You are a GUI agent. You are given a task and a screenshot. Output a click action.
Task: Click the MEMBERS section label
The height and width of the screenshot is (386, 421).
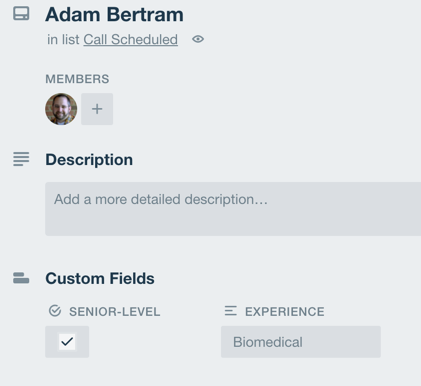tap(77, 79)
